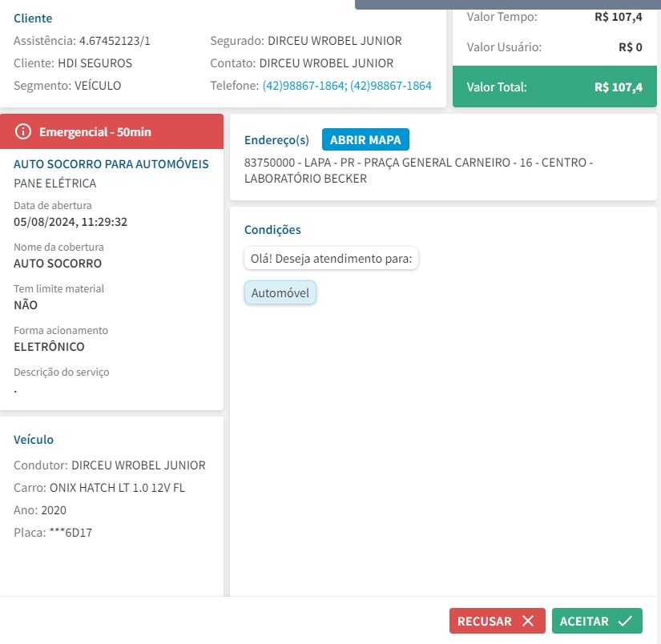Click the 'Olá! Deseja atendimento para:' message
This screenshot has height=644, width=661.
(331, 259)
